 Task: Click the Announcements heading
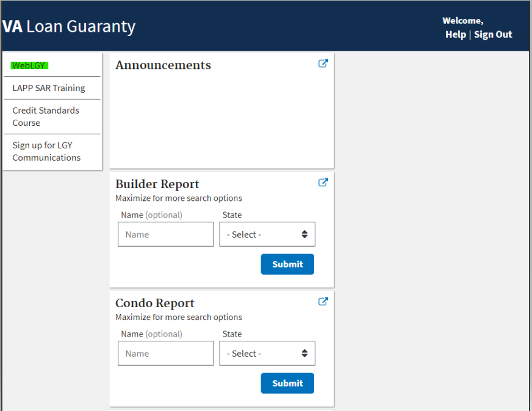(x=163, y=65)
